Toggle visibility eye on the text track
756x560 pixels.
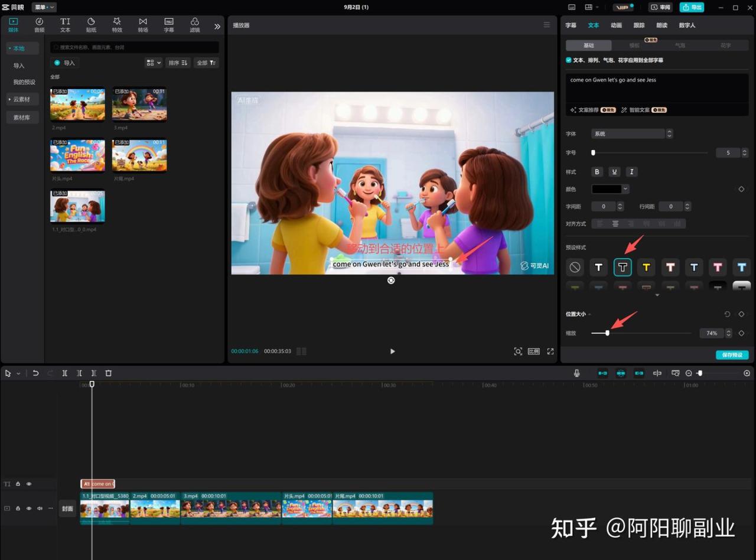[x=29, y=484]
